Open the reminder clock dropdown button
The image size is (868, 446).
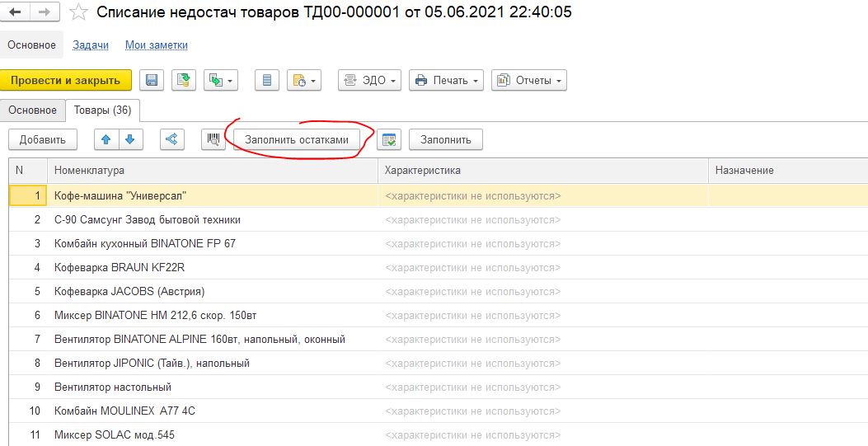pos(304,80)
